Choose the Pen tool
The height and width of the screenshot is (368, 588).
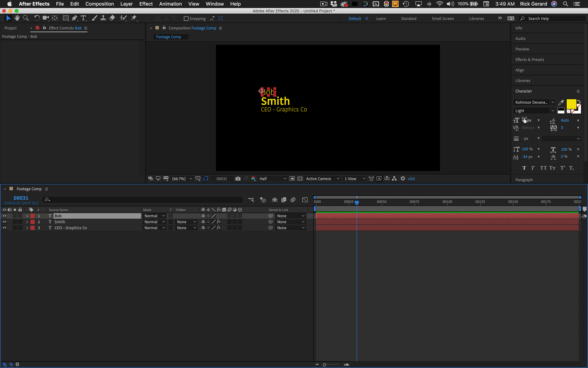click(75, 18)
